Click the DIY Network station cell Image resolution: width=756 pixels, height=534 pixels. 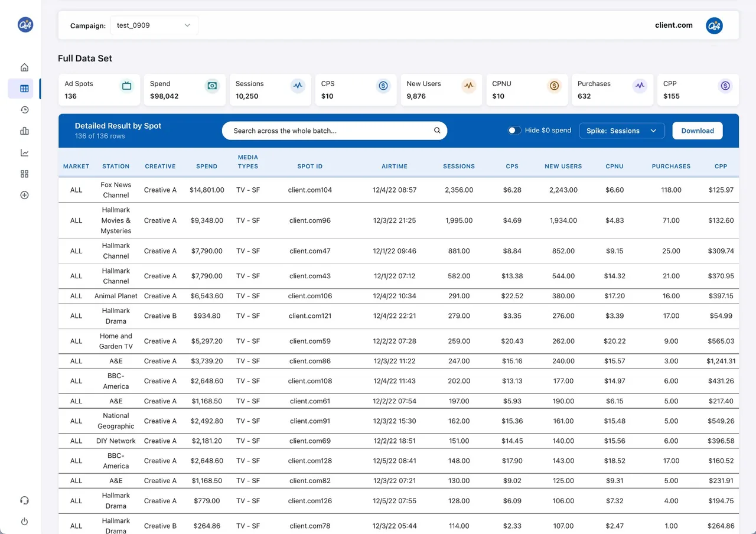pos(116,441)
